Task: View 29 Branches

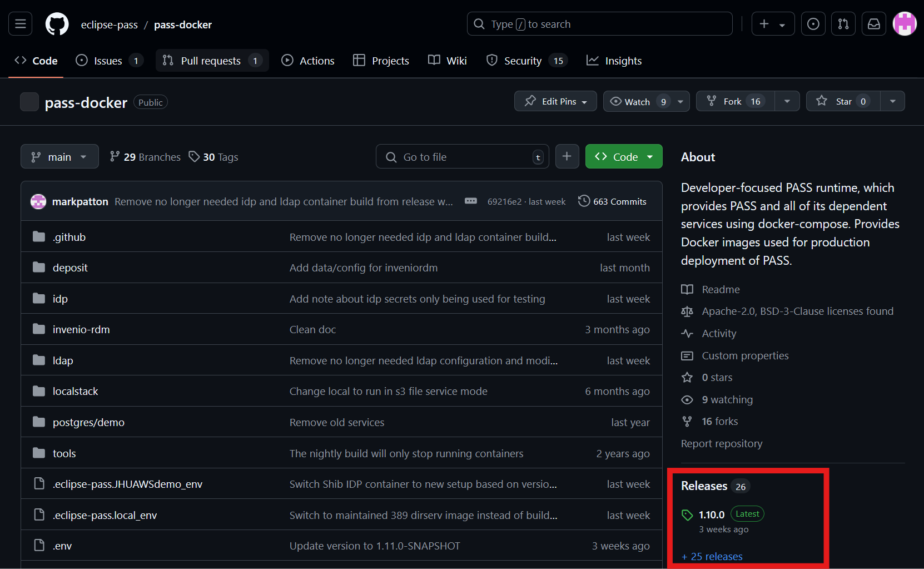Action: (x=145, y=157)
